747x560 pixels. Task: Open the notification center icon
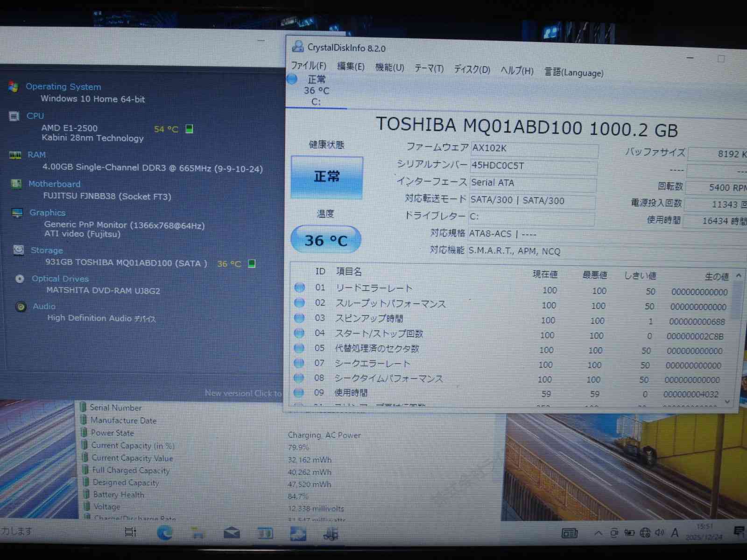pyautogui.click(x=739, y=532)
